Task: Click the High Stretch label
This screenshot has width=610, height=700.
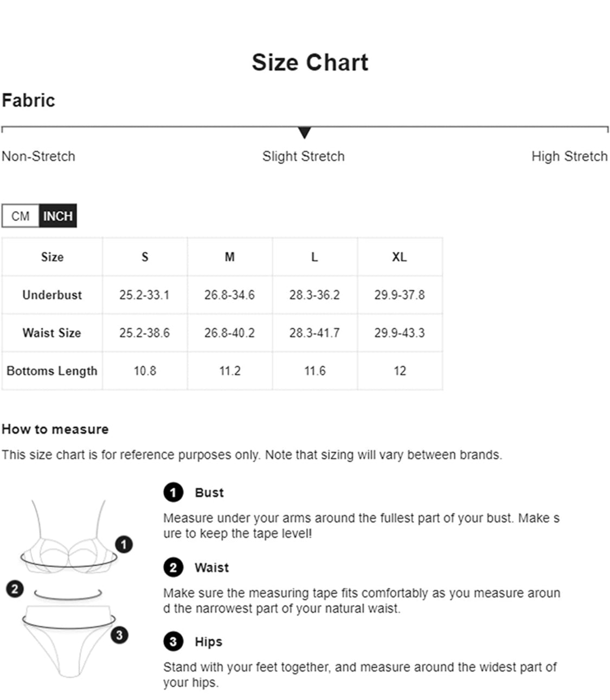Action: (569, 157)
